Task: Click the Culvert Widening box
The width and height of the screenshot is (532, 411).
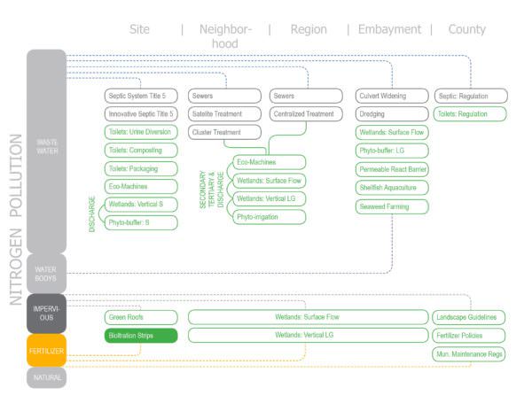Action: [393, 96]
